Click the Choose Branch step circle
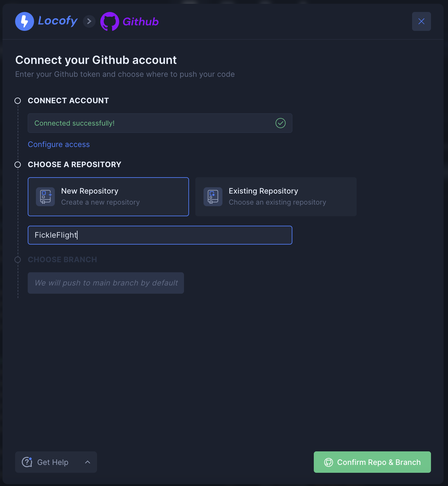Screen dimensions: 448x486 [18, 260]
